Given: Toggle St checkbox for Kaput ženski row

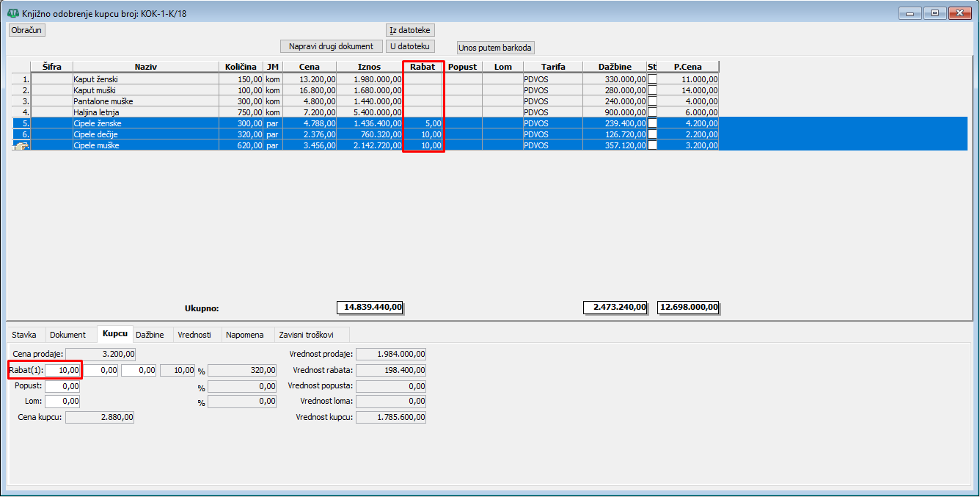Looking at the screenshot, I should tap(652, 79).
